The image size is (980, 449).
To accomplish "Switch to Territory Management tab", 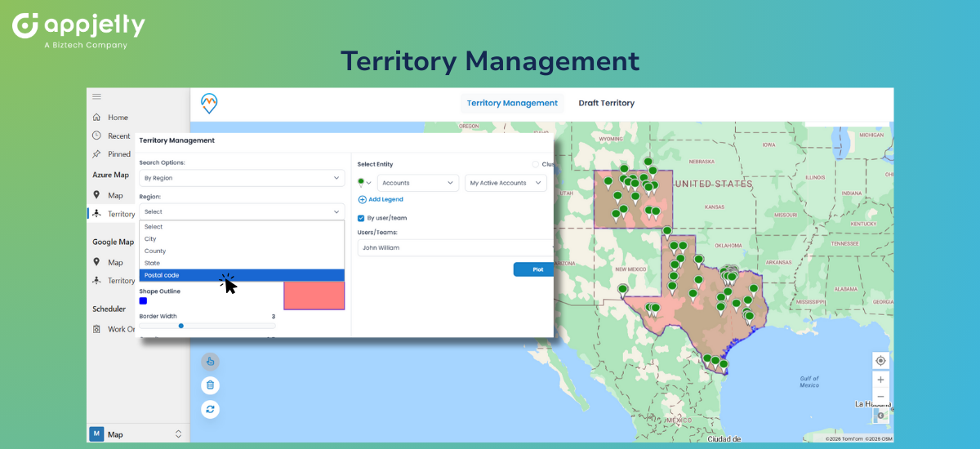I will [x=512, y=103].
